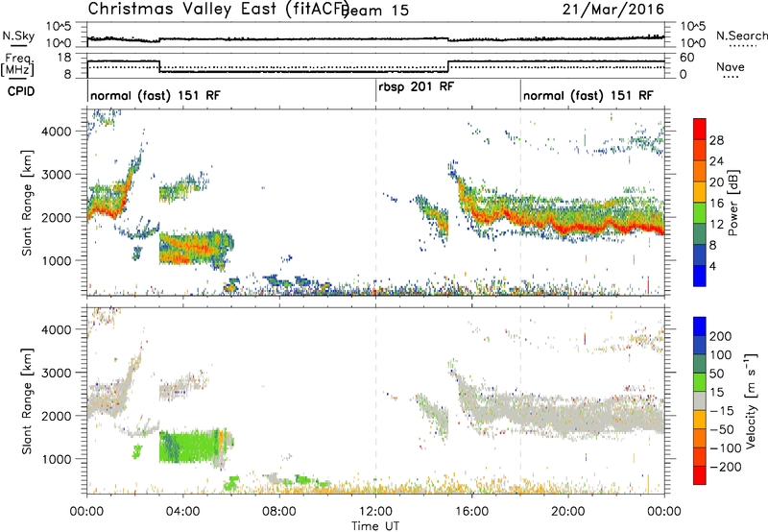The width and height of the screenshot is (768, 532).
Task: Click the 4 tick on Power colorbar
Action: [x=712, y=266]
